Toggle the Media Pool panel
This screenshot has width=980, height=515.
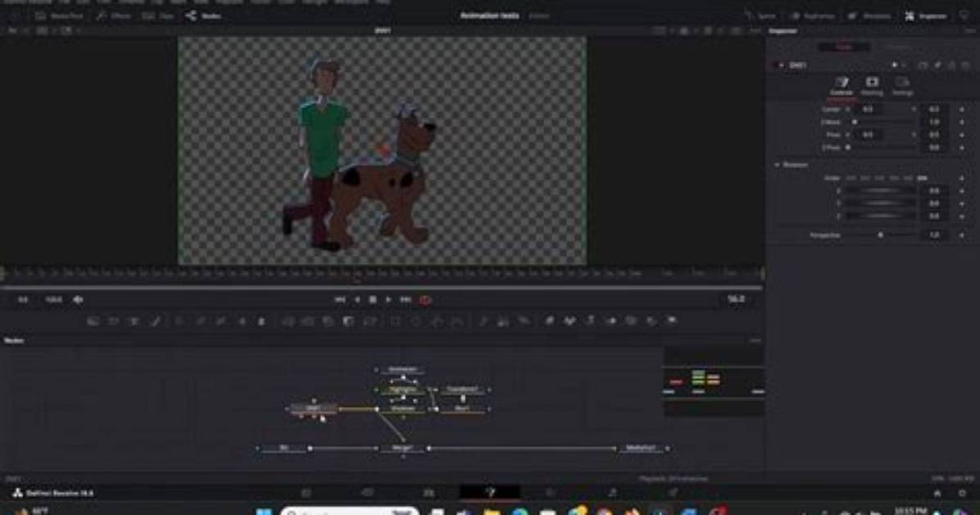pyautogui.click(x=58, y=16)
